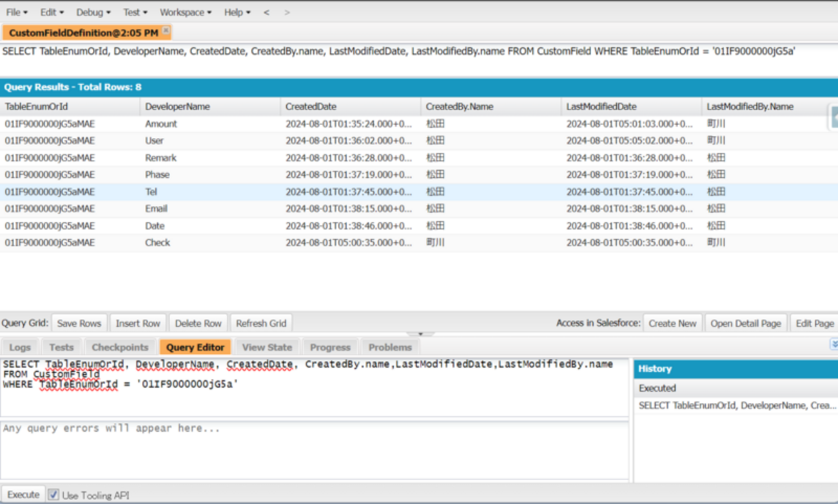The image size is (838, 504).
Task: Close the CustomFieldDefinition tab
Action: click(x=166, y=30)
